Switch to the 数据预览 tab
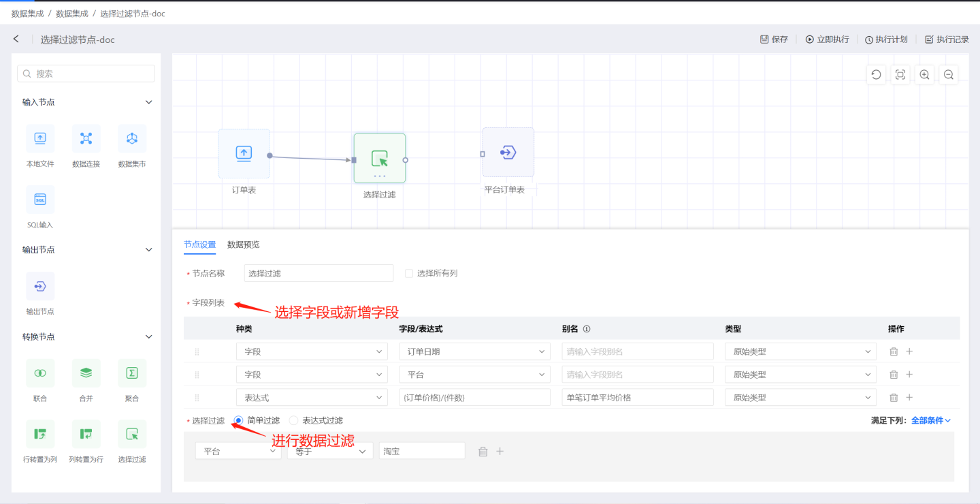The width and height of the screenshot is (980, 504). (x=243, y=245)
